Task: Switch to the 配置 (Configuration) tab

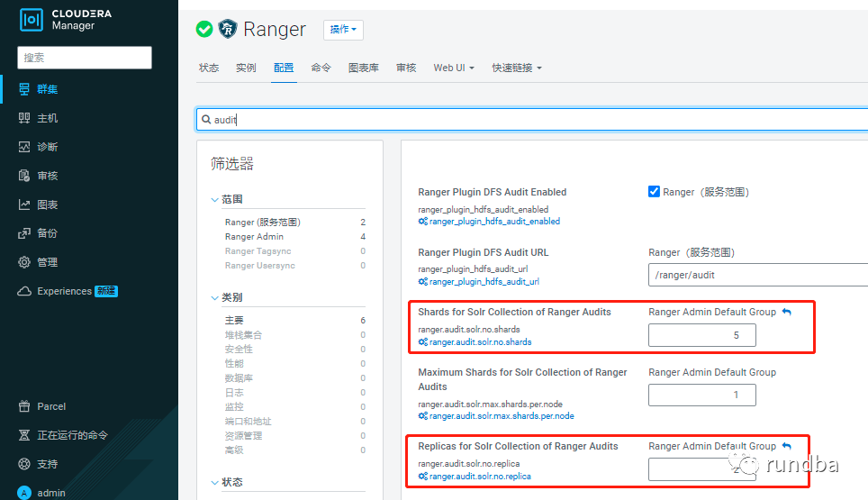Action: coord(284,68)
